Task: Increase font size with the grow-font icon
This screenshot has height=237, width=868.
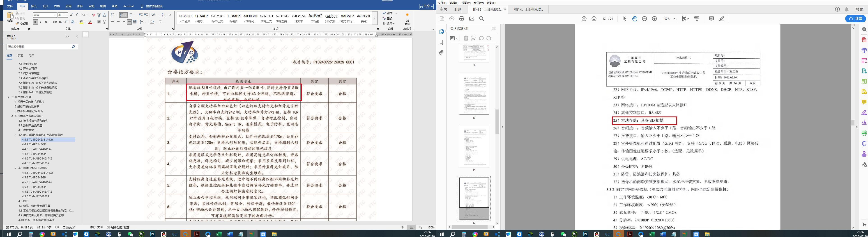Action: [71, 15]
